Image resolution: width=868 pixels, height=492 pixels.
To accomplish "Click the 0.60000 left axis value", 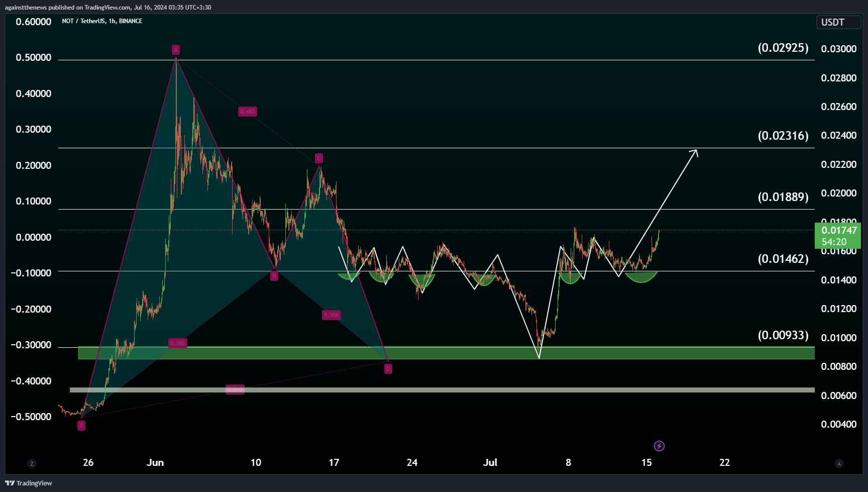I will click(x=34, y=22).
